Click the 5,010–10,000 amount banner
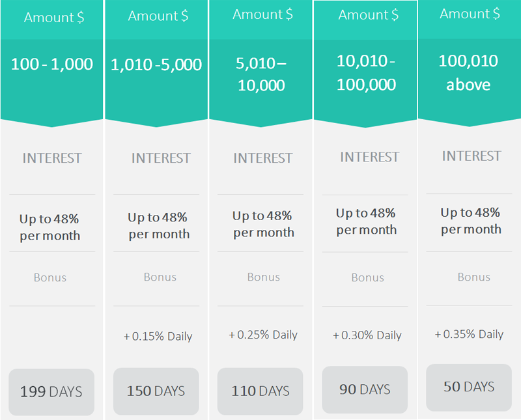 click(261, 74)
